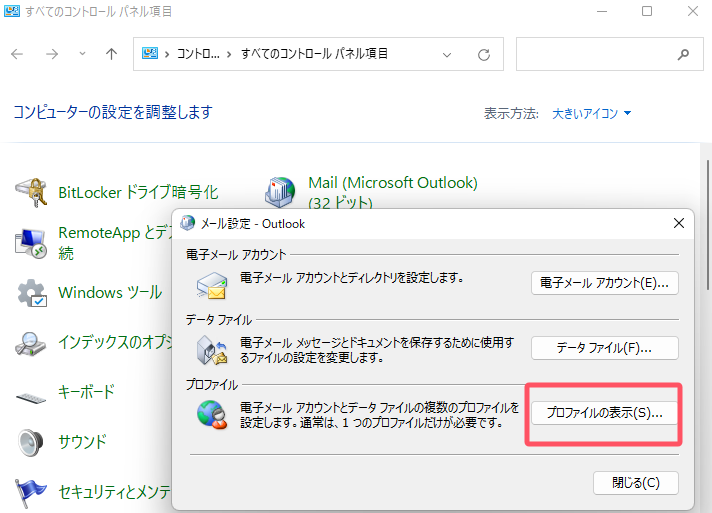
Task: Click メール設定 - Outlook title text
Action: coord(253,224)
